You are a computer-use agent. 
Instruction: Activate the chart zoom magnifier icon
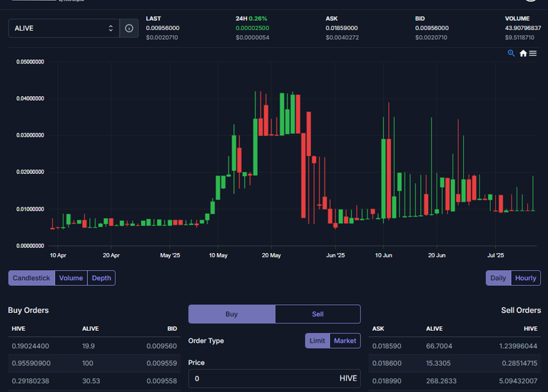point(511,53)
